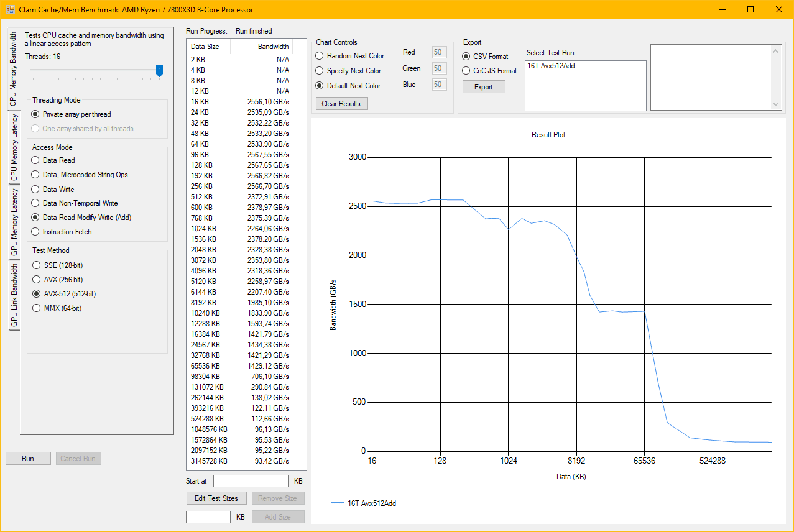Select the 128 KB result row
794x532 pixels.
click(x=240, y=165)
